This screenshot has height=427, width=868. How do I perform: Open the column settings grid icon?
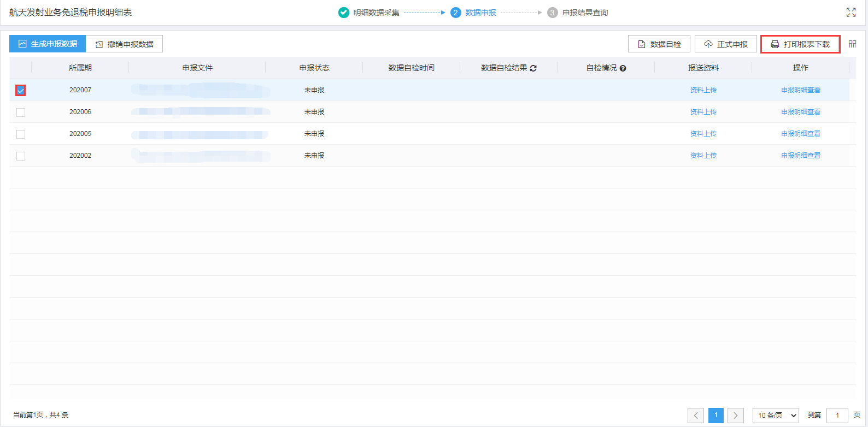pyautogui.click(x=852, y=44)
